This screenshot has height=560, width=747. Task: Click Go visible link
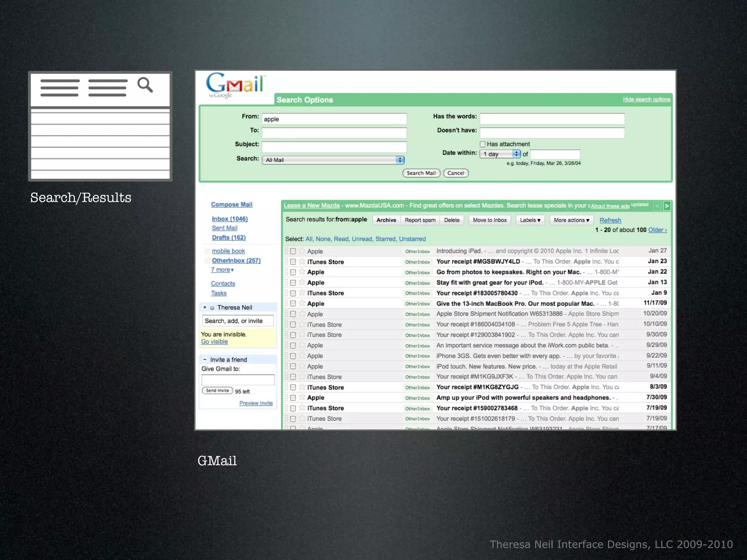point(214,342)
